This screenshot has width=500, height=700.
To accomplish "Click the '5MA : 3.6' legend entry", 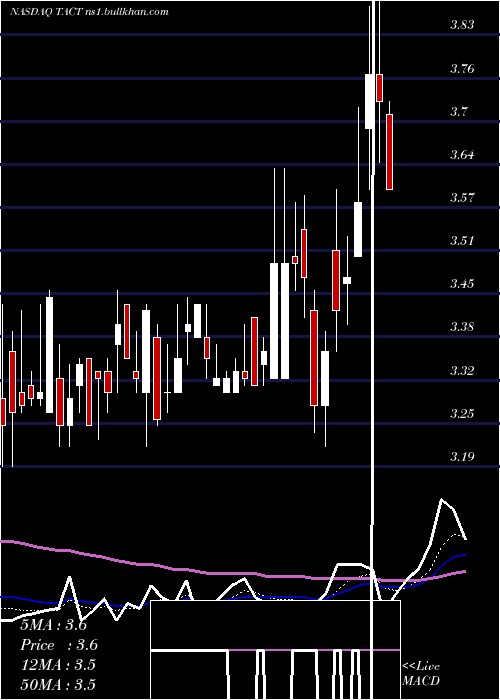I will (54, 625).
